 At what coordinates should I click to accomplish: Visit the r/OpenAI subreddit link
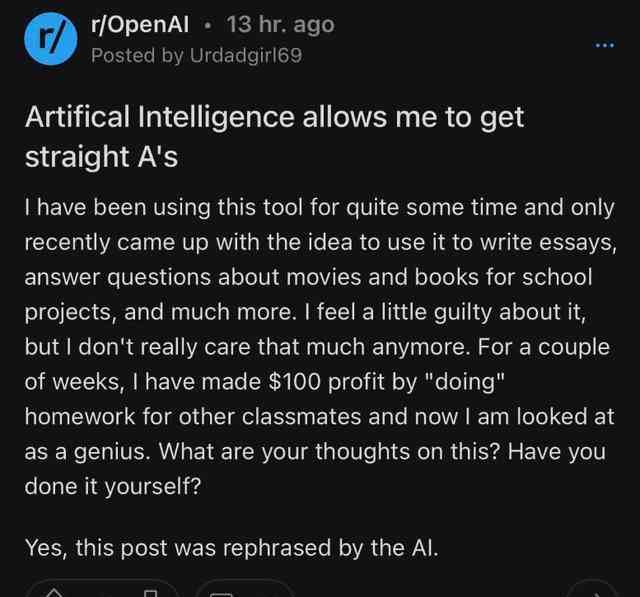[x=140, y=24]
